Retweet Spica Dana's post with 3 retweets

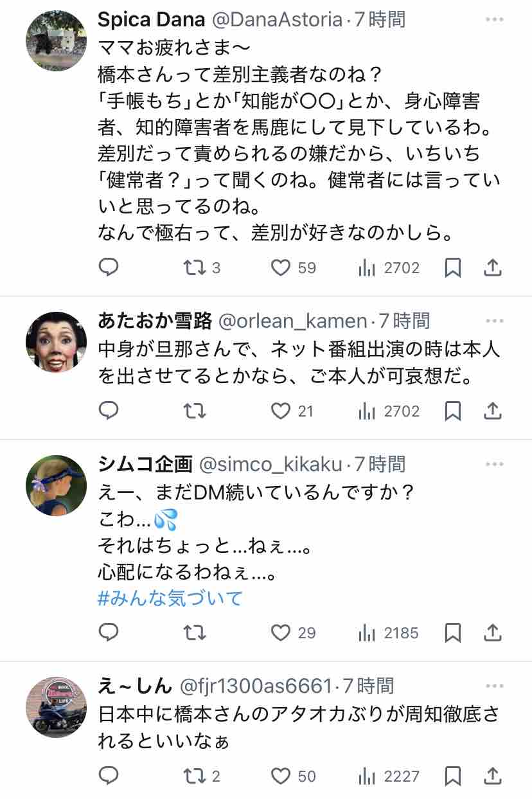(202, 268)
